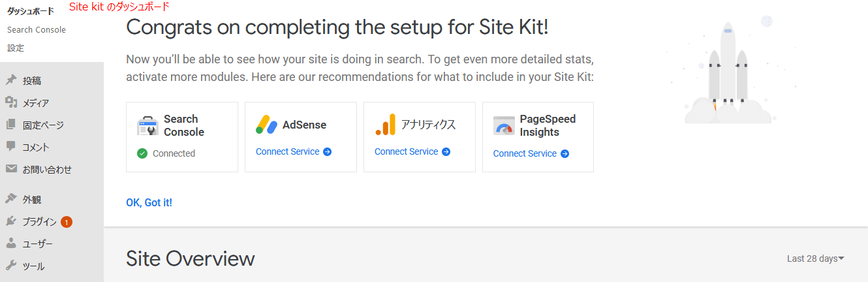The width and height of the screenshot is (868, 282).
Task: Dismiss the banner with OK, Got it!
Action: click(149, 202)
